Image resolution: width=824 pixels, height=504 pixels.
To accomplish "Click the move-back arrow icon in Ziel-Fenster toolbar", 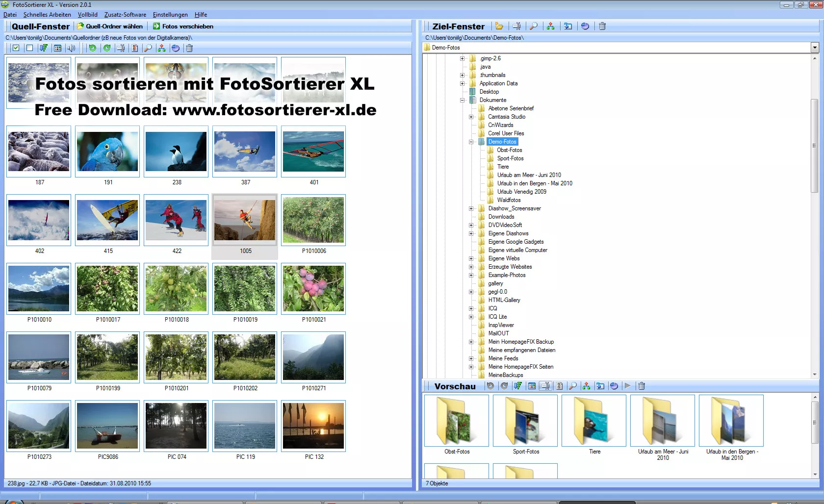I will click(x=568, y=26).
